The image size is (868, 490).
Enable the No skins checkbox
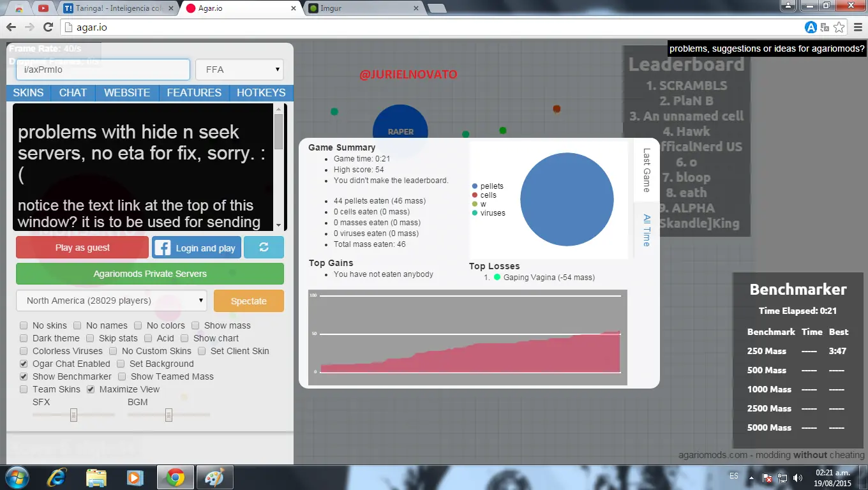[24, 325]
